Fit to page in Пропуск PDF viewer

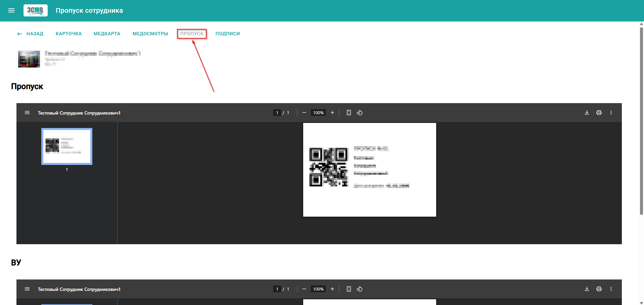(349, 113)
